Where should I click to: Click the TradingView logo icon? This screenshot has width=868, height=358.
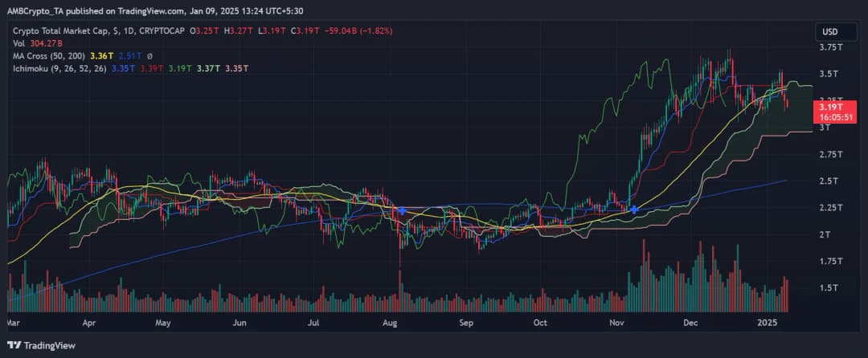(x=14, y=345)
